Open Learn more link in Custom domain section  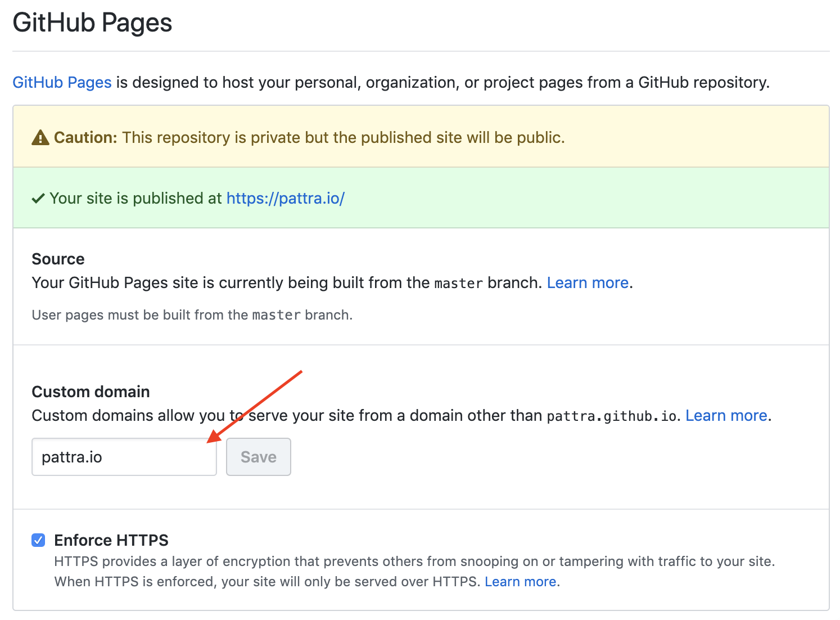pos(726,416)
